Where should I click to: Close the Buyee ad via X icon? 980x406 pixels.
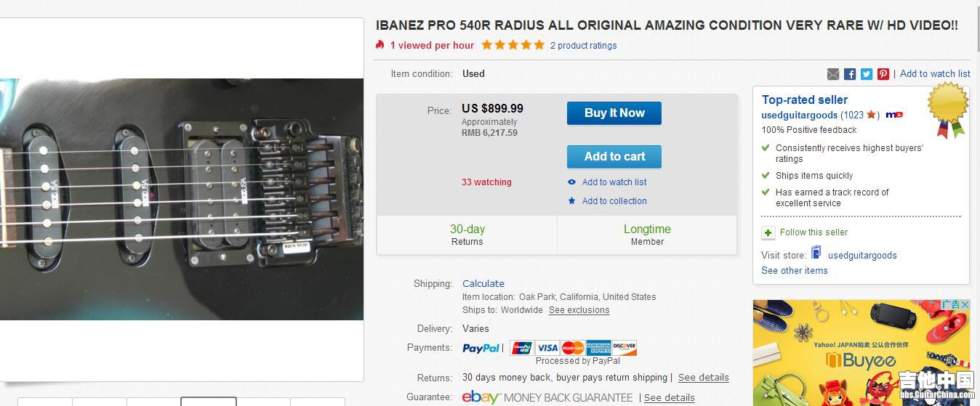965,305
